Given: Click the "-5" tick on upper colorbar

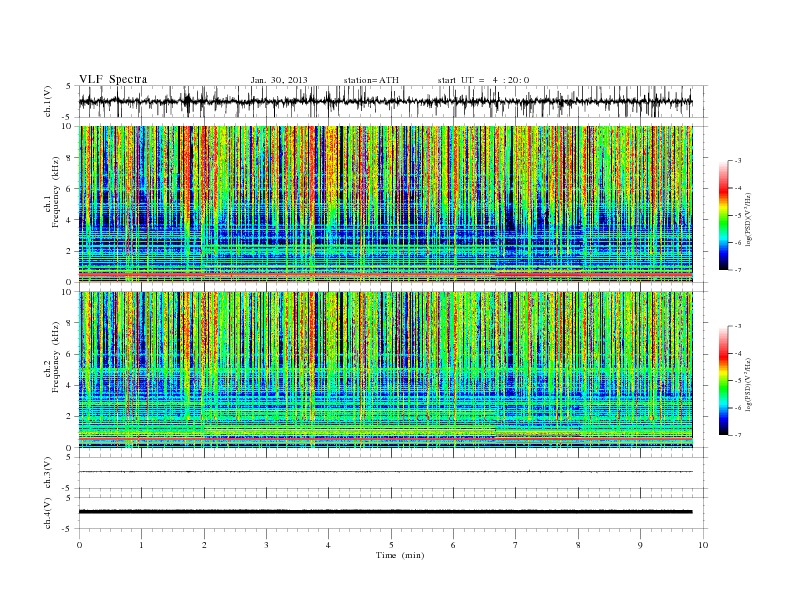Looking at the screenshot, I should point(738,216).
